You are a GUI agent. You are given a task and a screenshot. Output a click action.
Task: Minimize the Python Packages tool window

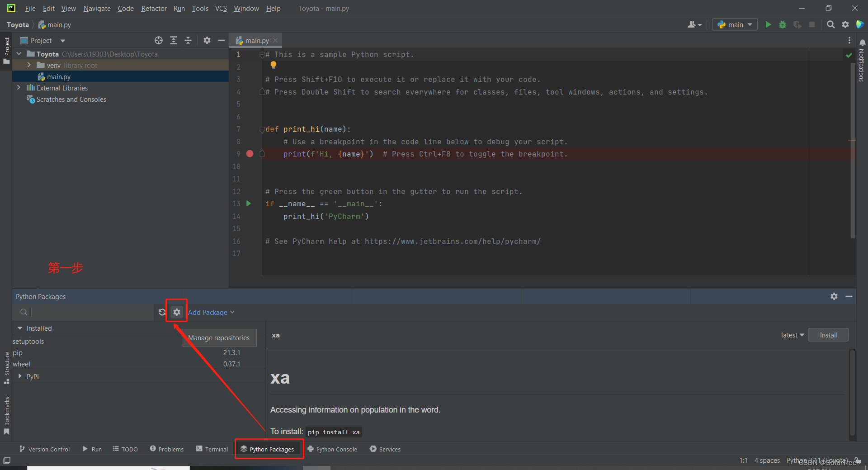pos(849,296)
